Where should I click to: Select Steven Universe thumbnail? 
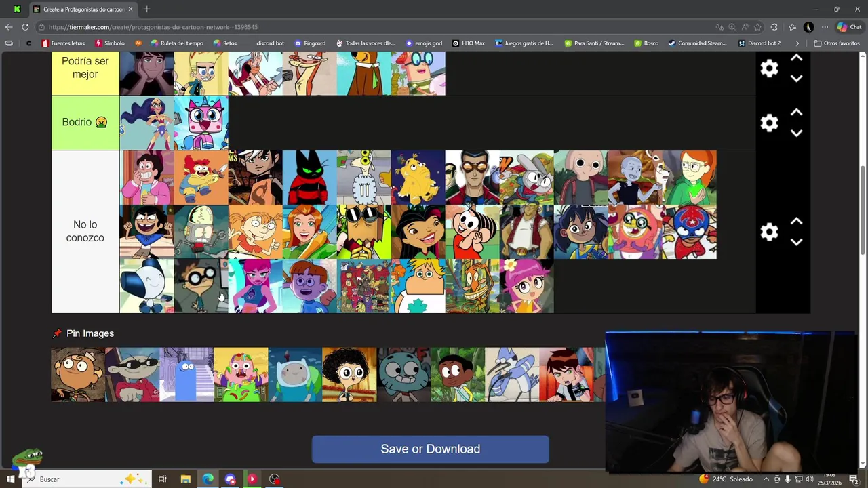click(147, 178)
